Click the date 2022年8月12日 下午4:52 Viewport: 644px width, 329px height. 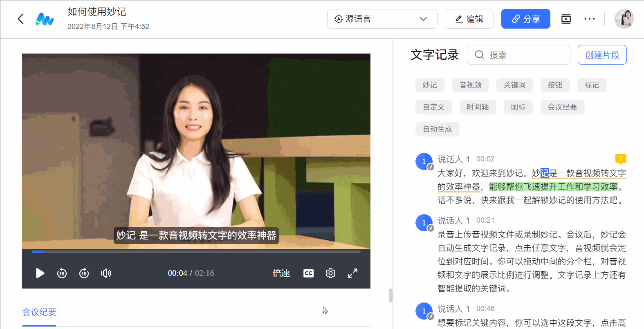point(108,27)
